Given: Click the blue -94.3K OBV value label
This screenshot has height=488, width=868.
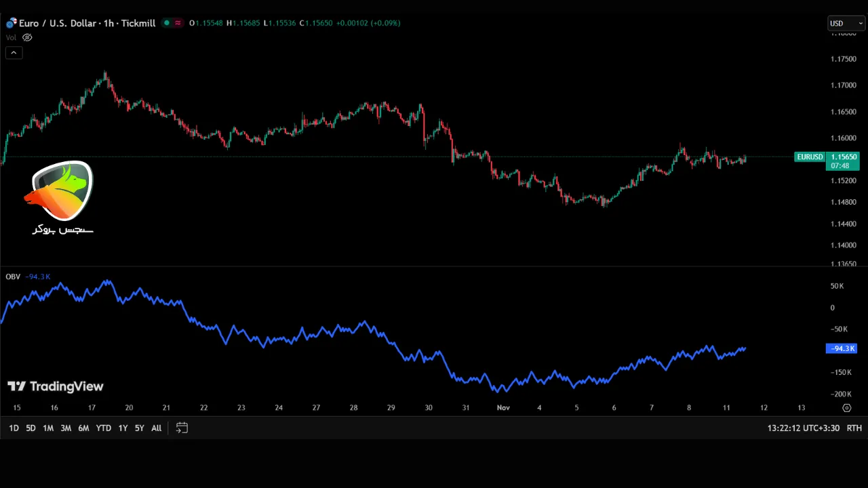Looking at the screenshot, I should tap(842, 348).
